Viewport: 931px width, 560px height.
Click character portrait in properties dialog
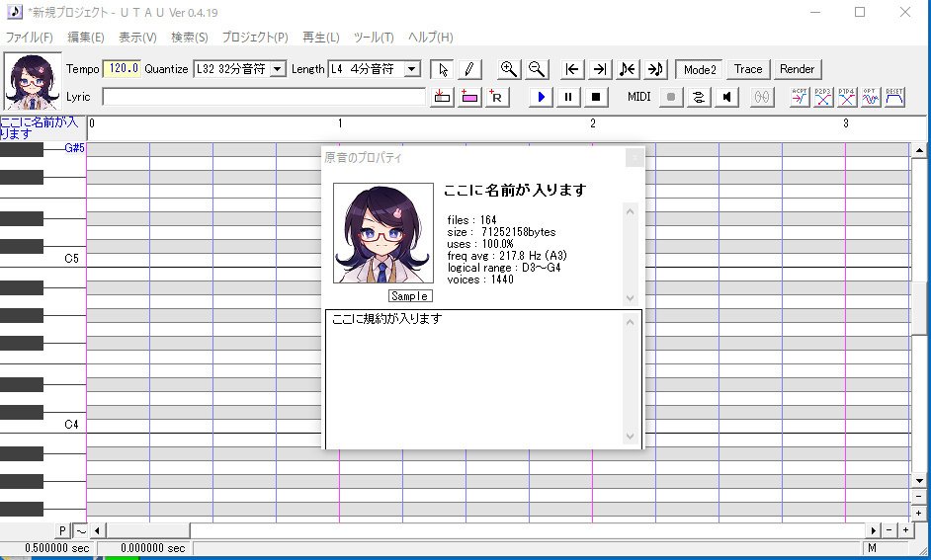382,232
